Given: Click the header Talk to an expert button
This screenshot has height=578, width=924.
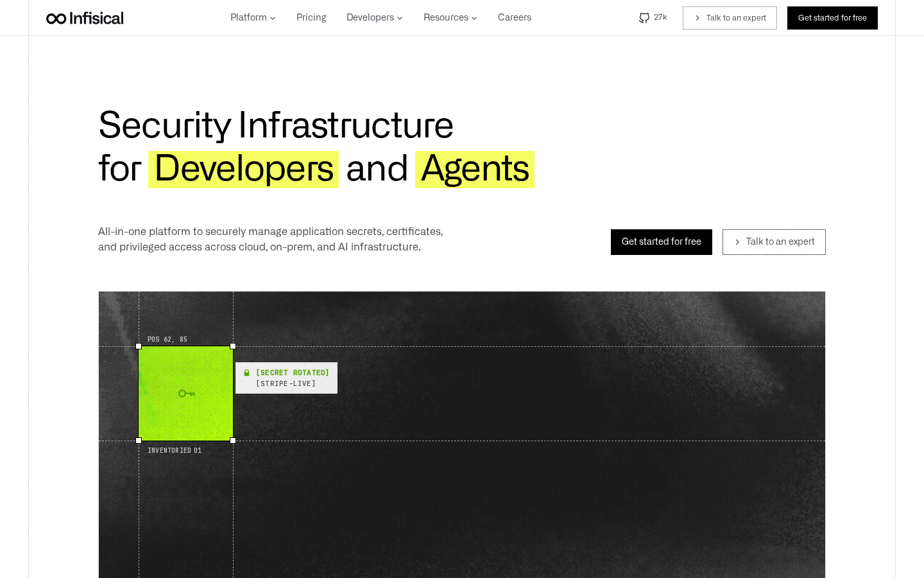Looking at the screenshot, I should pyautogui.click(x=730, y=18).
